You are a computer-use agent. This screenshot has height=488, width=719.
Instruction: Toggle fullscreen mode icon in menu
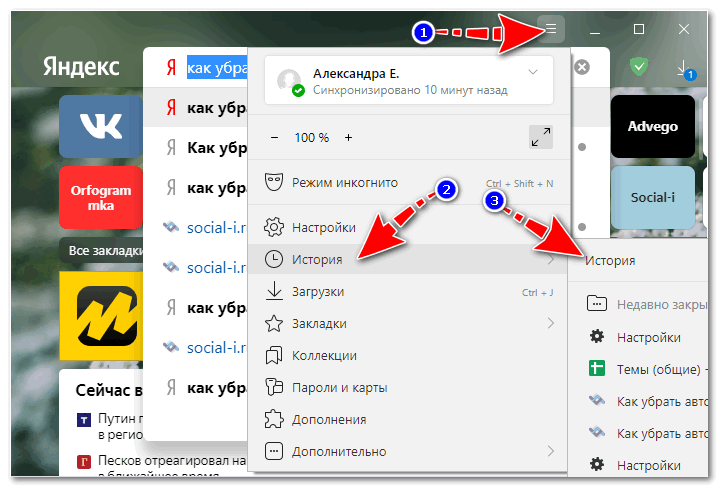[541, 137]
